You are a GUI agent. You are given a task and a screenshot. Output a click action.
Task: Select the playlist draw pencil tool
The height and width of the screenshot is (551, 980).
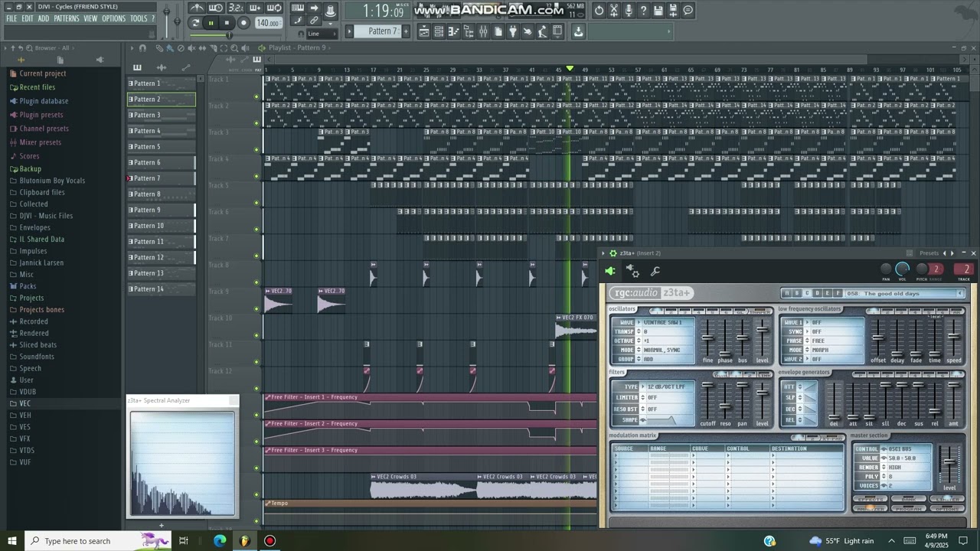159,48
